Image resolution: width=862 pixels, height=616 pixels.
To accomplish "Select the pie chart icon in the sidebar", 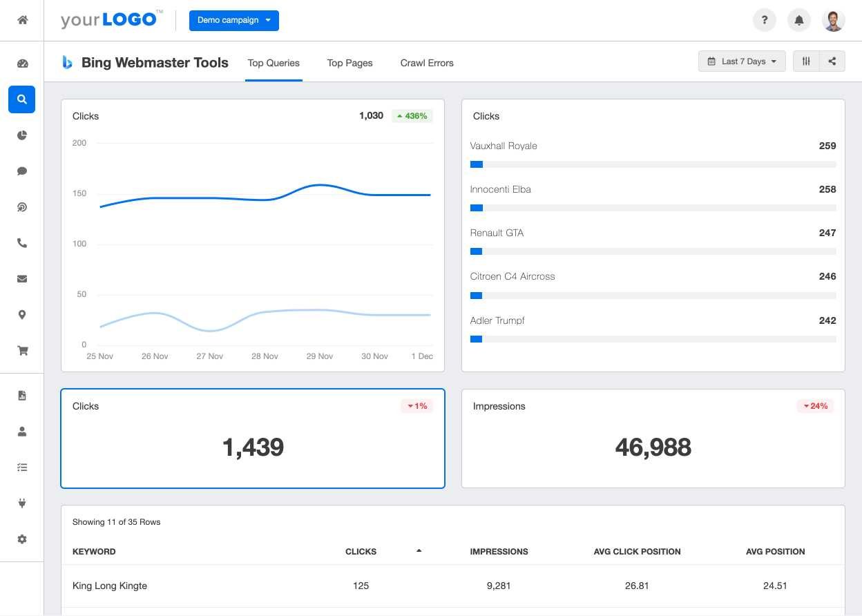I will point(22,135).
